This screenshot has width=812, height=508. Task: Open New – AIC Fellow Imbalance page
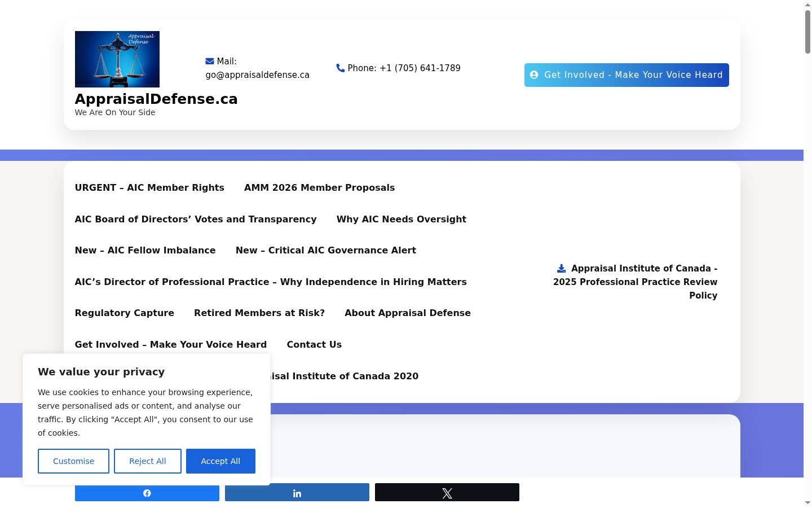tap(145, 251)
